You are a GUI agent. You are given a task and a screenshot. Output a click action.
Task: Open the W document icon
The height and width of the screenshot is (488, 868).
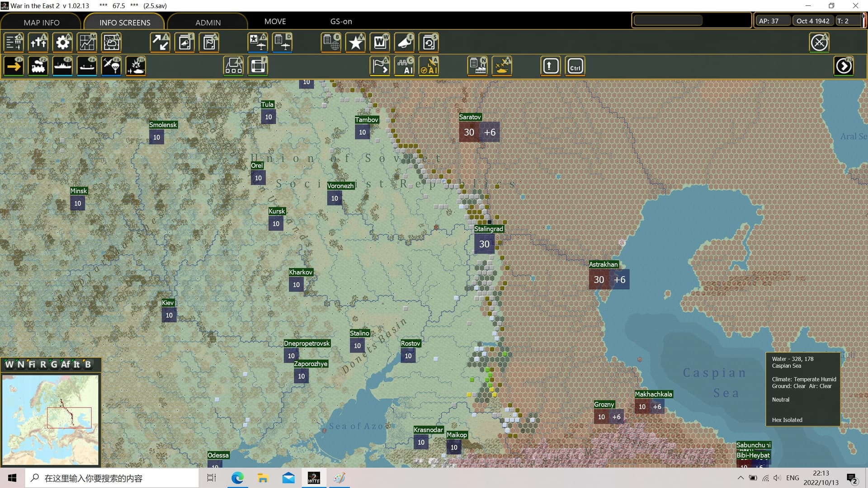380,42
